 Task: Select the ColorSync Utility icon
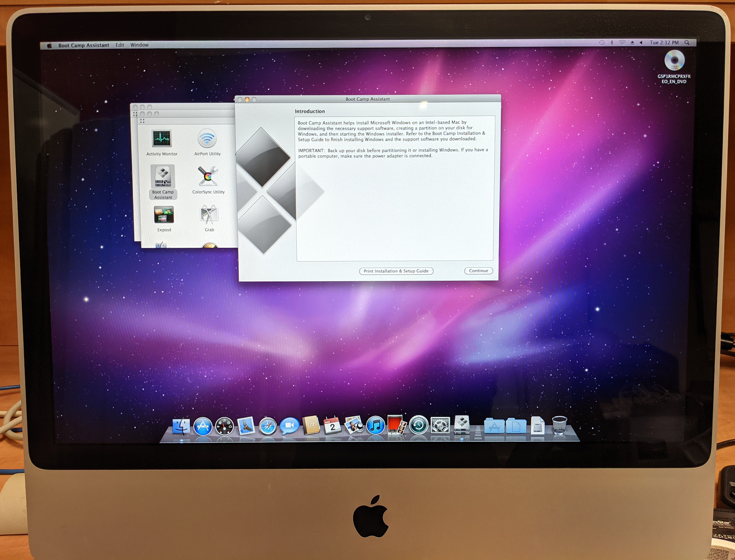[208, 176]
